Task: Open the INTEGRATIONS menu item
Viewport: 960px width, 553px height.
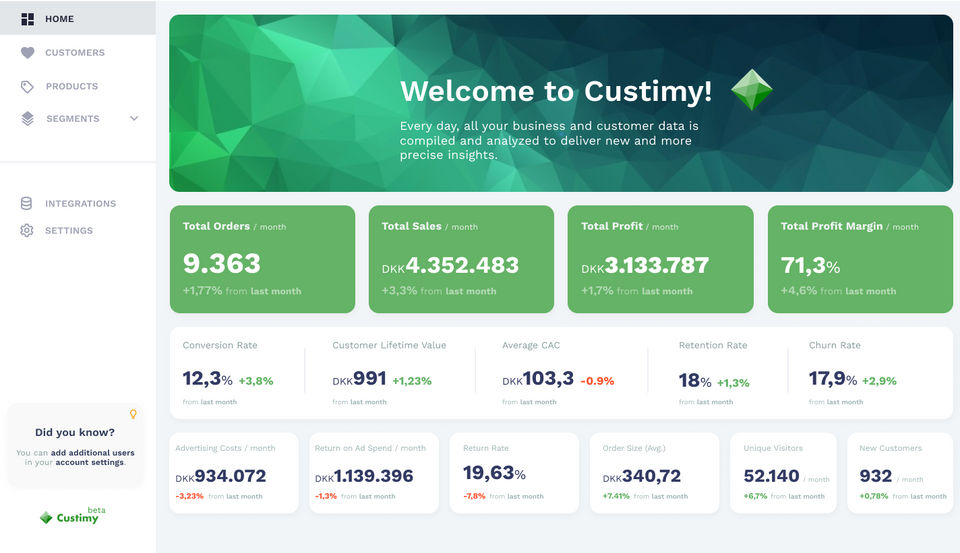Action: pos(78,203)
